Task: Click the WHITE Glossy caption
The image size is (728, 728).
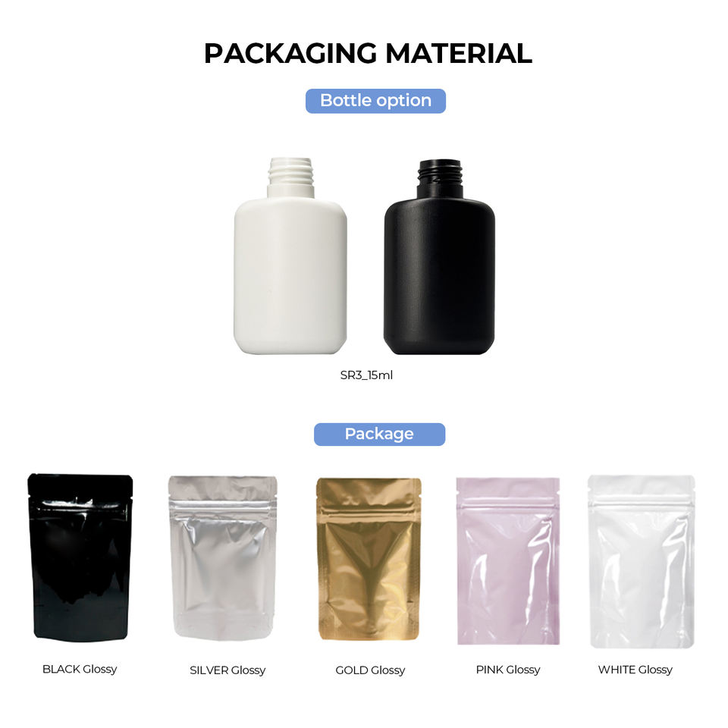Action: (635, 670)
